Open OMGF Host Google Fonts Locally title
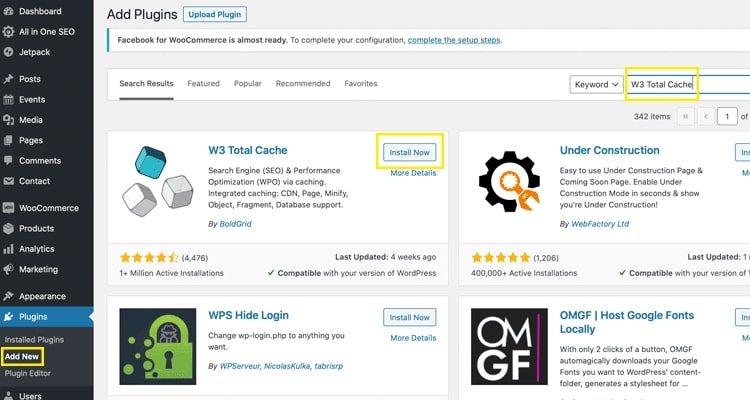 627,322
